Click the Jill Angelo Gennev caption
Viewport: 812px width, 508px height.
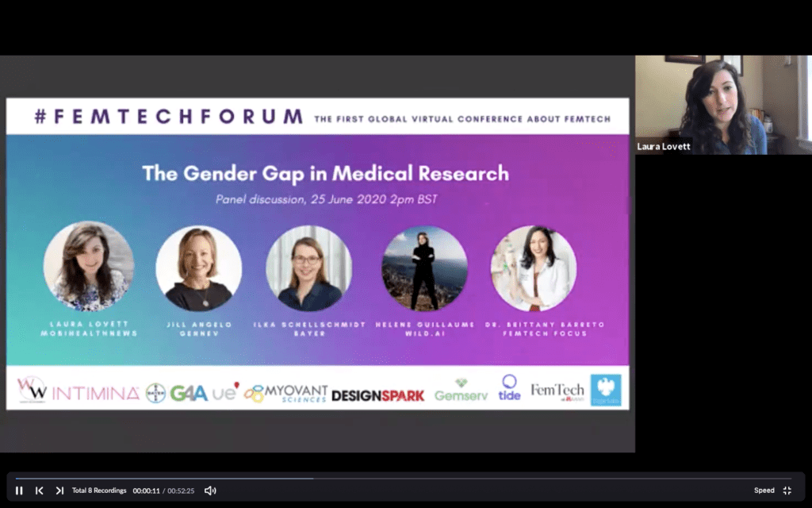coord(199,329)
